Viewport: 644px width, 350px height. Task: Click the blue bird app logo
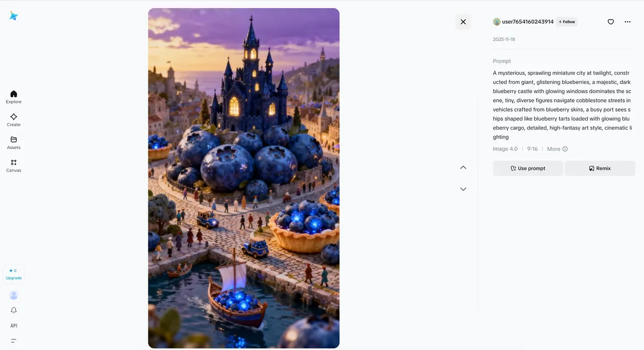[14, 16]
